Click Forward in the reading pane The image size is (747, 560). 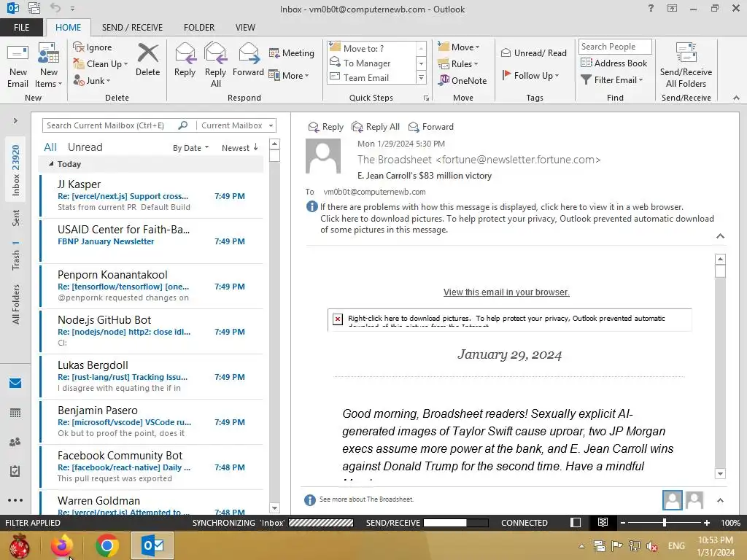click(431, 127)
